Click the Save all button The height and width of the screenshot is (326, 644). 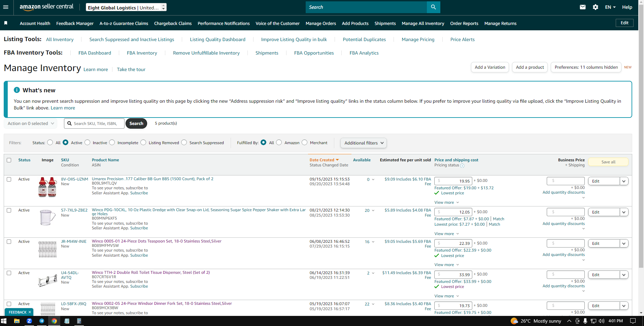click(608, 162)
